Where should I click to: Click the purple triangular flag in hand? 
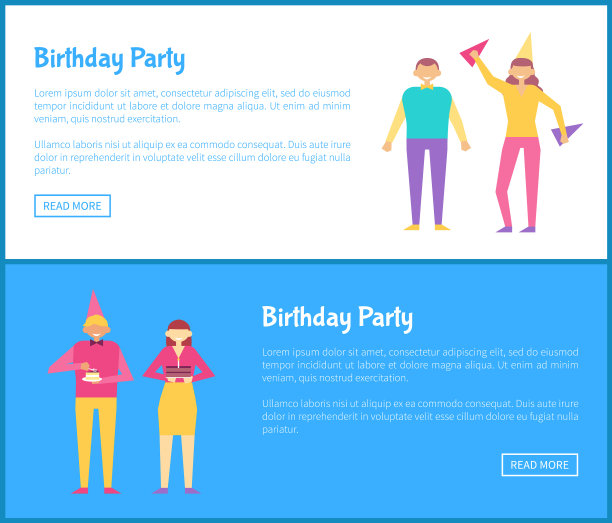(x=566, y=133)
